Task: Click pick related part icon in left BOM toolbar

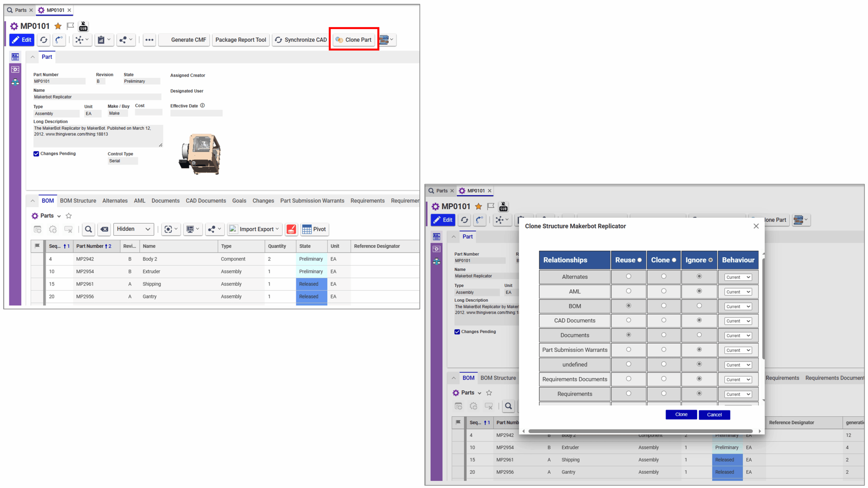Action: (53, 229)
